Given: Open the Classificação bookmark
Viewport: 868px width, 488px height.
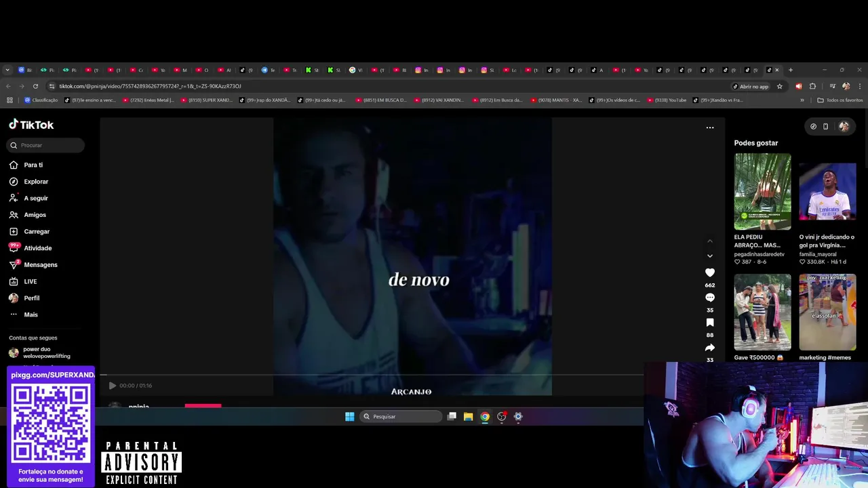Looking at the screenshot, I should [x=41, y=100].
